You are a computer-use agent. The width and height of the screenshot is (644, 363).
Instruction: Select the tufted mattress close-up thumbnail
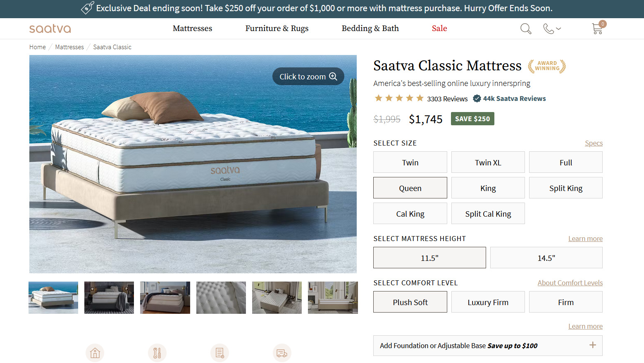pos(221,298)
